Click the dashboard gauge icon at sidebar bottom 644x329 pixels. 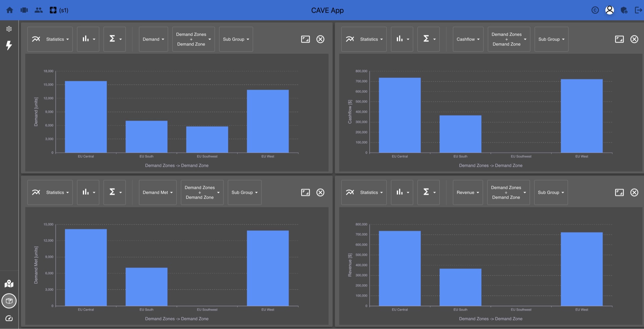coord(9,318)
